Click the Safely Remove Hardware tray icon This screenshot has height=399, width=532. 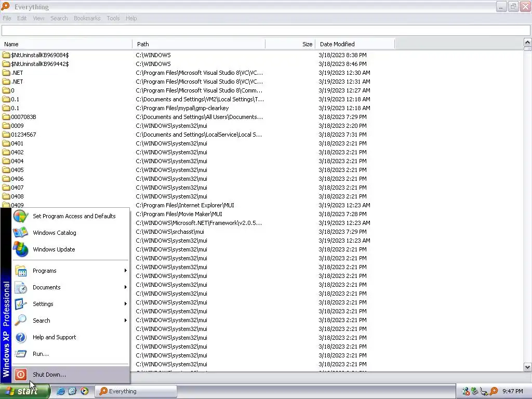475,391
